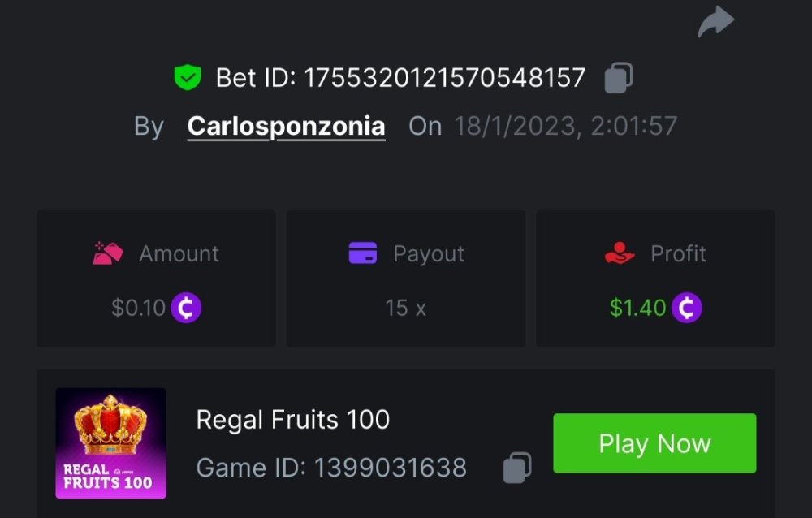Open Carlosponzonia's user profile
Image resolution: width=812 pixels, height=518 pixels.
tap(286, 126)
